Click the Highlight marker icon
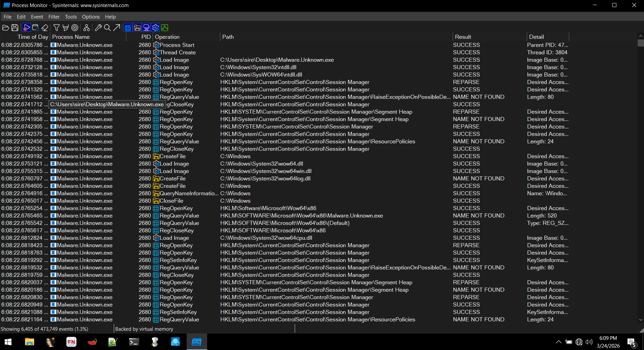The height and width of the screenshot is (350, 644). 66,28
